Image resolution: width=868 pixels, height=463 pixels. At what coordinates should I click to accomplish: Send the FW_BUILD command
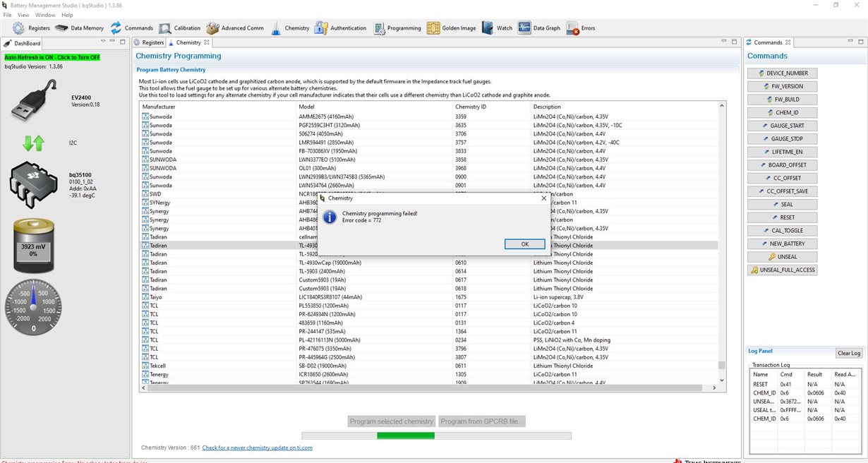(x=782, y=100)
